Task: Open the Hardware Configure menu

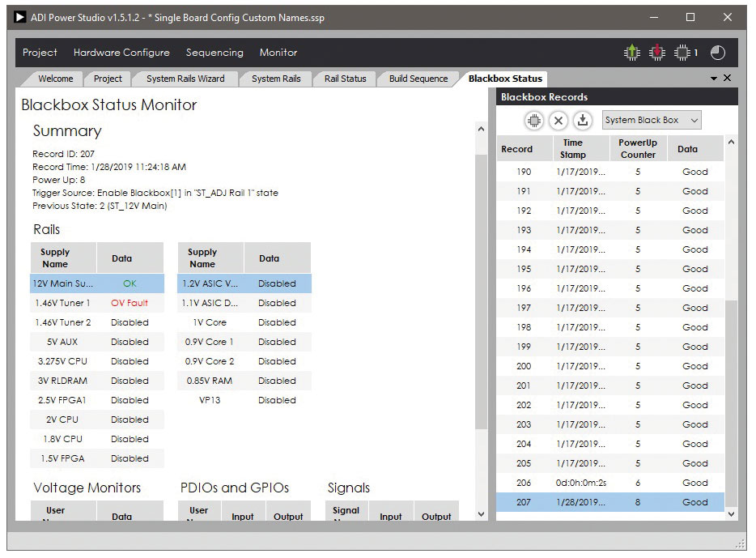Action: (x=121, y=53)
